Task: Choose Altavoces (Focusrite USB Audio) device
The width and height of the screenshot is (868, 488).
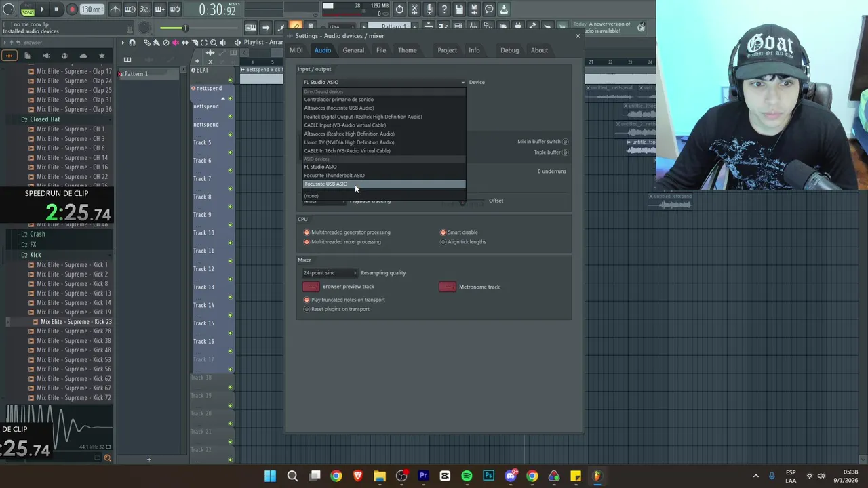Action: coord(384,108)
